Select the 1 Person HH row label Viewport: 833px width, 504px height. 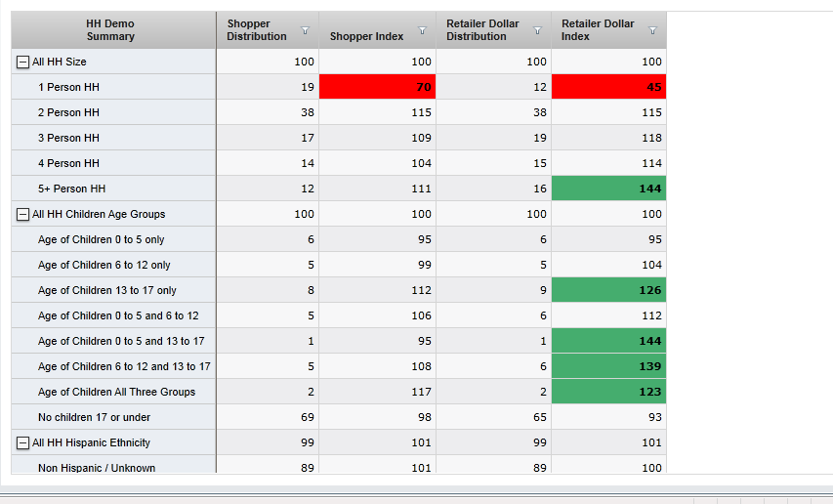click(68, 87)
